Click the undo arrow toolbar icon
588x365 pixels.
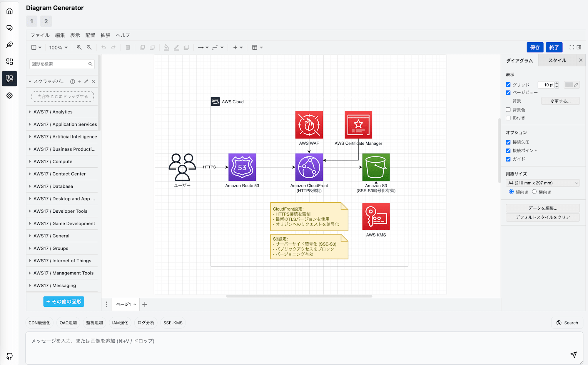click(x=103, y=47)
